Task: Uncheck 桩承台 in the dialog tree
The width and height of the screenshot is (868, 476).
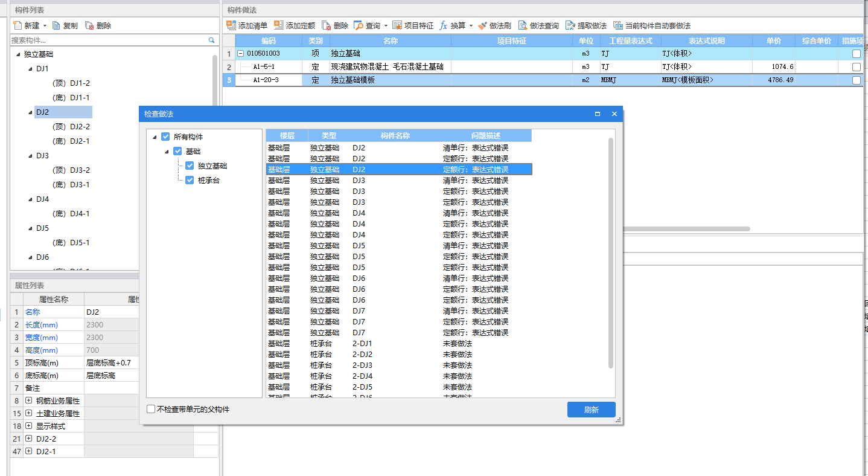Action: 190,180
